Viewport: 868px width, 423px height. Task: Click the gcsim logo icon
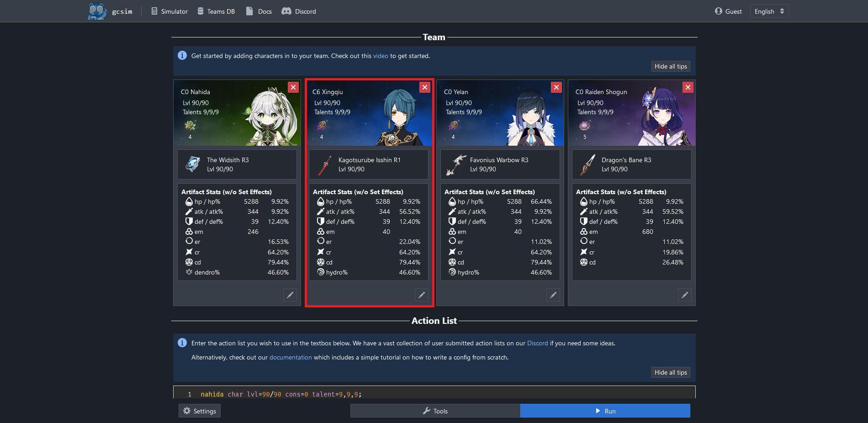97,11
